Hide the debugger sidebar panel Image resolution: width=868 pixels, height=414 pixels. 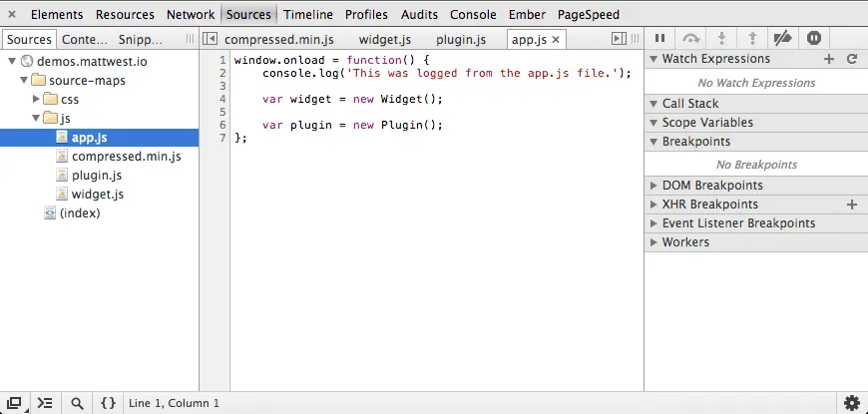619,38
